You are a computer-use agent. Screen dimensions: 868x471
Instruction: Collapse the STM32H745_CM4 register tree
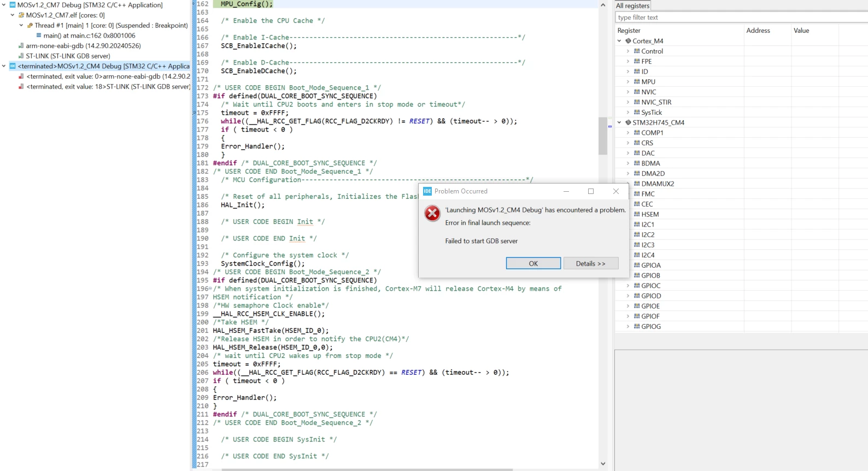(x=619, y=122)
